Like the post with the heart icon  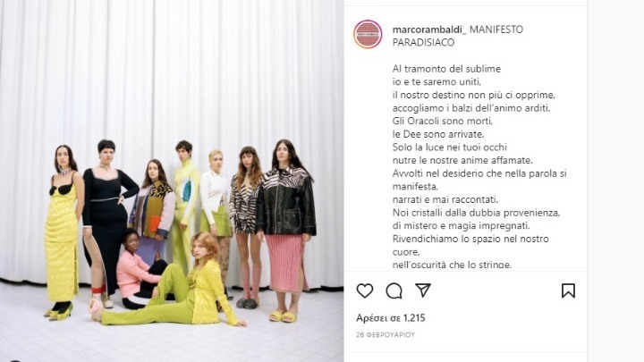(x=365, y=290)
